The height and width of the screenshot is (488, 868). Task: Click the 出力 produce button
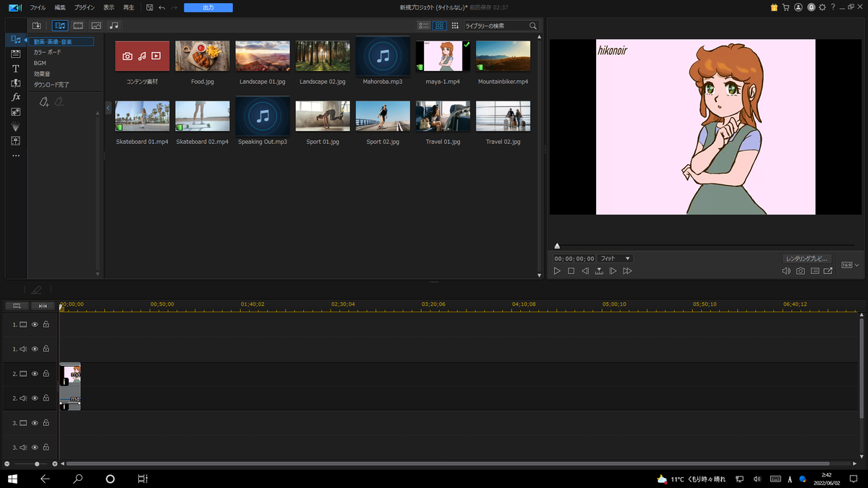pyautogui.click(x=208, y=7)
